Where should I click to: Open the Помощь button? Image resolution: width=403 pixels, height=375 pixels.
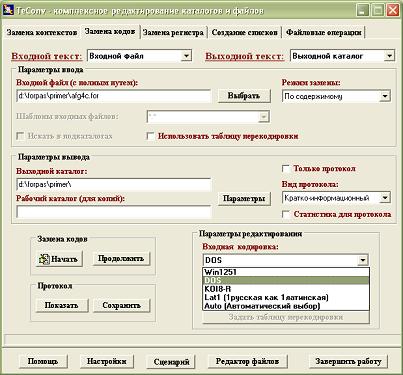click(43, 361)
